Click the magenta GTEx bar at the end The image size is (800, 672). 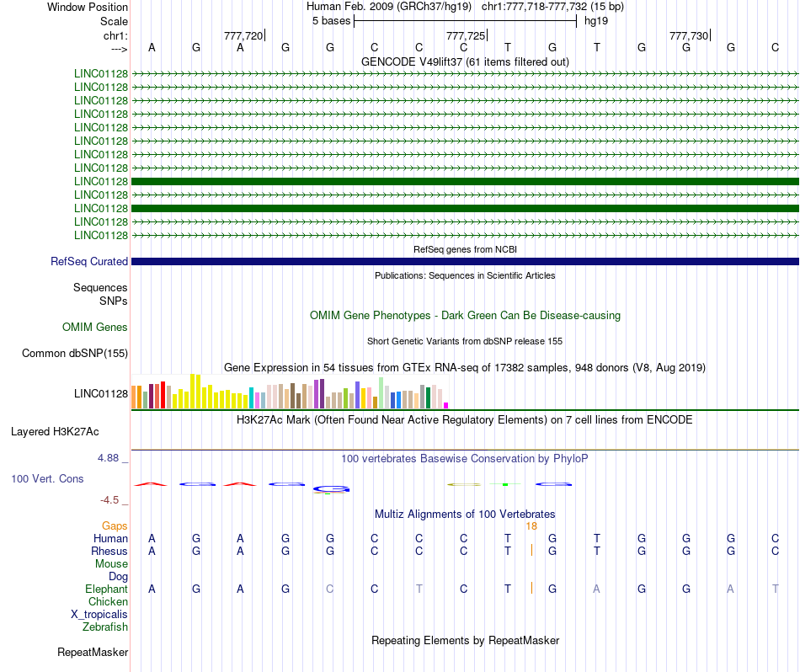click(446, 405)
